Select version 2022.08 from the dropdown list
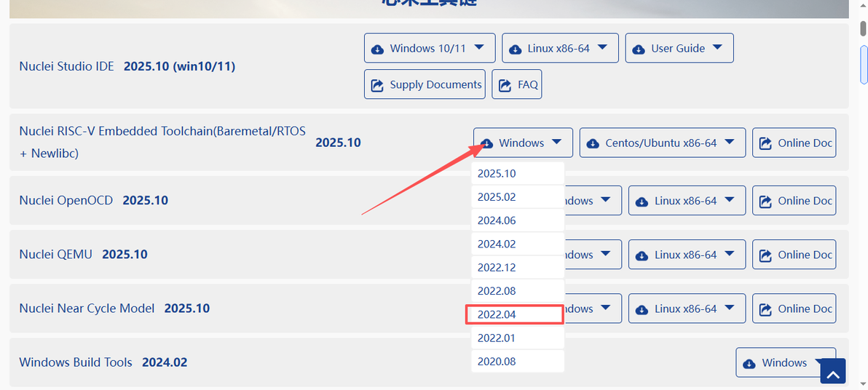 click(x=518, y=290)
